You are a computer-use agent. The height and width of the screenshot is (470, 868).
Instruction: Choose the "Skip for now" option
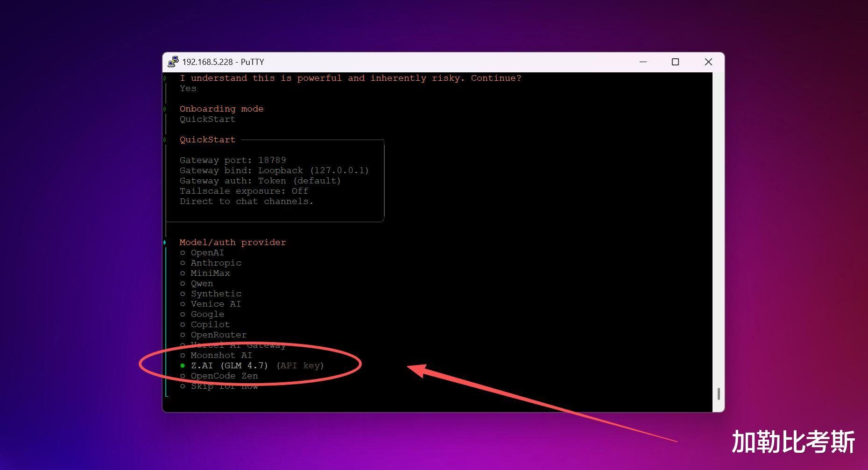[x=219, y=386]
